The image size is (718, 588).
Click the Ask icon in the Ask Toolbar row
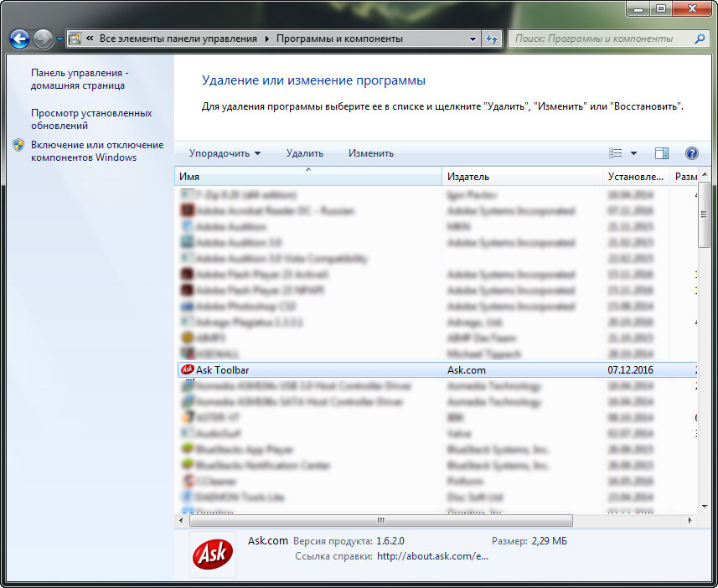click(188, 369)
